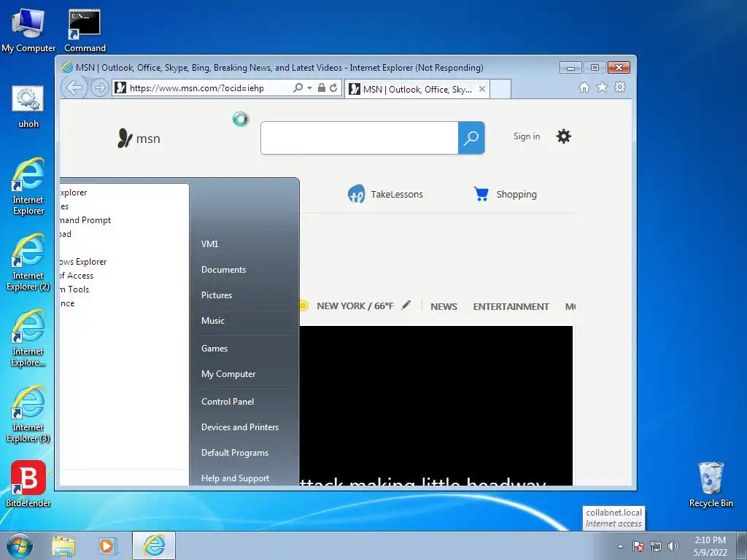
Task: Close the MSN browser tab
Action: click(482, 89)
